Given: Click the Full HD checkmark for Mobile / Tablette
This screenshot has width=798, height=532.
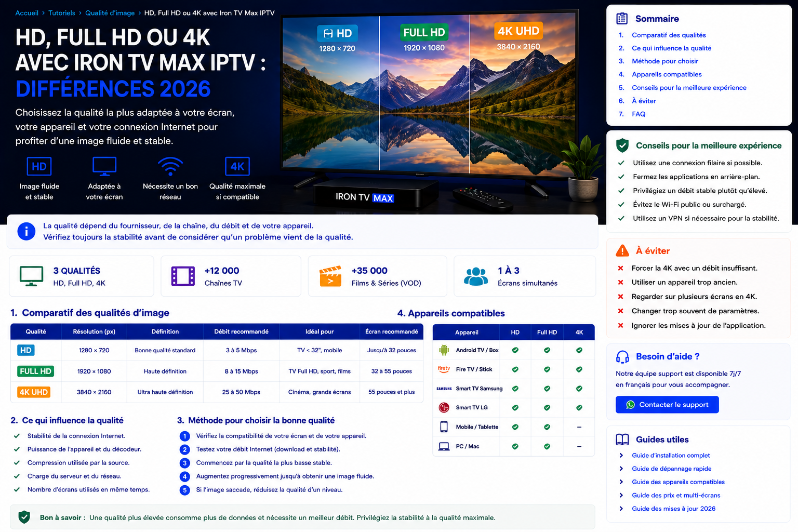Looking at the screenshot, I should tap(547, 427).
